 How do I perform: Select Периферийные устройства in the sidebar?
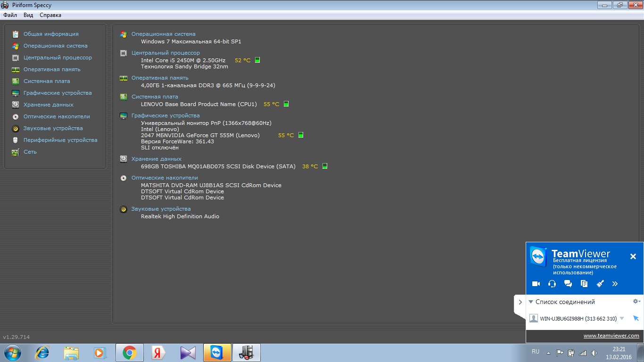(x=60, y=140)
